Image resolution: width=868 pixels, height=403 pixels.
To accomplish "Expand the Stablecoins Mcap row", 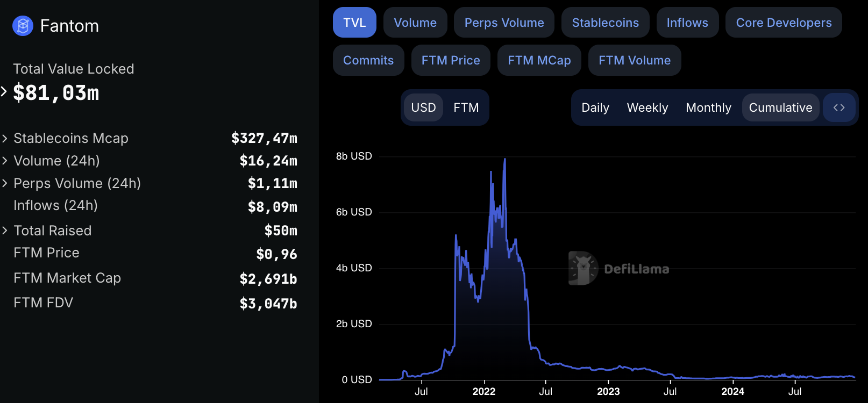I will point(5,138).
